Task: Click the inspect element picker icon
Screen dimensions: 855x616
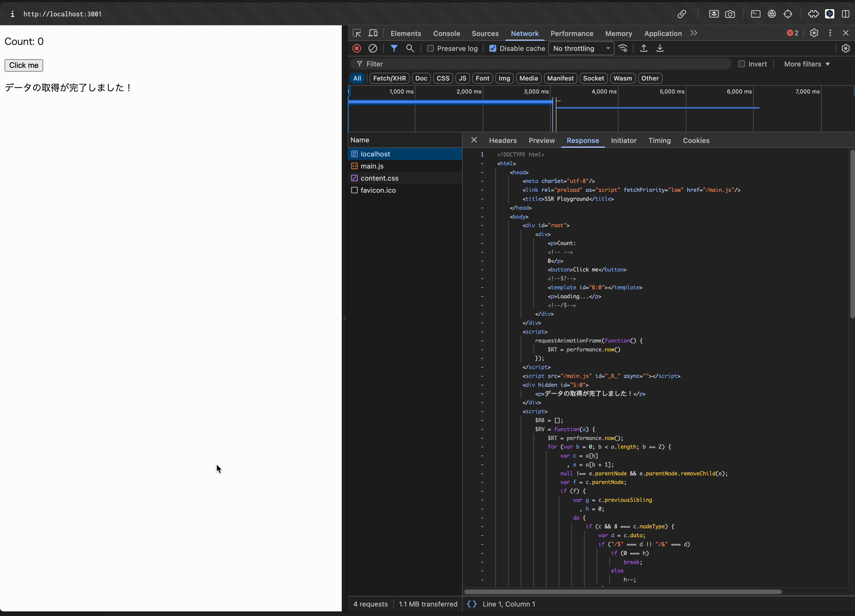Action: [357, 33]
